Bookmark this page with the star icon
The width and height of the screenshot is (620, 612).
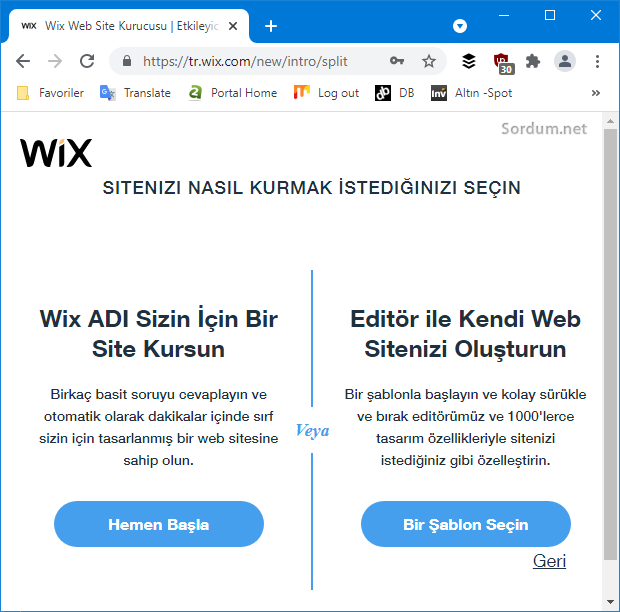point(429,61)
